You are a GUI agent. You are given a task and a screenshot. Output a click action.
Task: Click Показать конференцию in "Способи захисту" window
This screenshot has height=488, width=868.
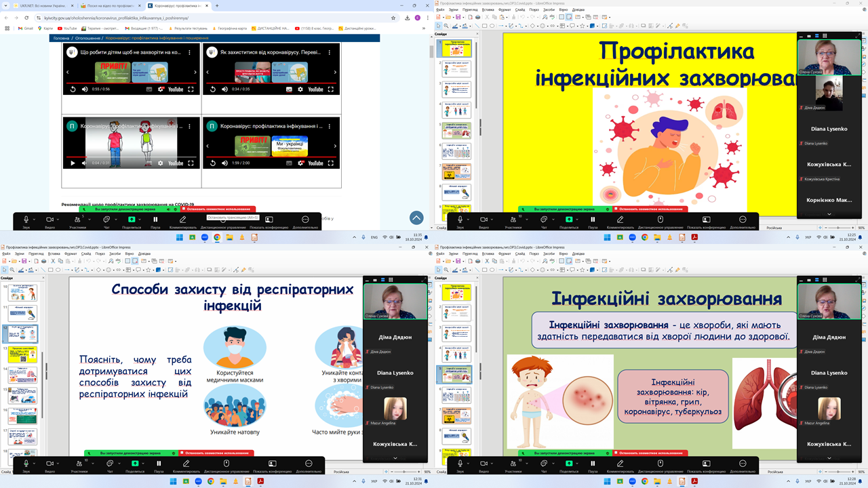pos(272,466)
